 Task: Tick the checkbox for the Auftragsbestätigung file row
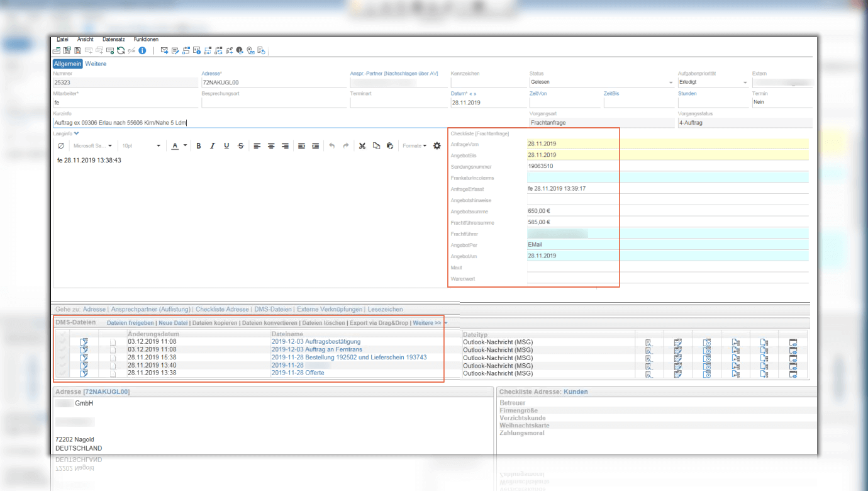point(62,342)
